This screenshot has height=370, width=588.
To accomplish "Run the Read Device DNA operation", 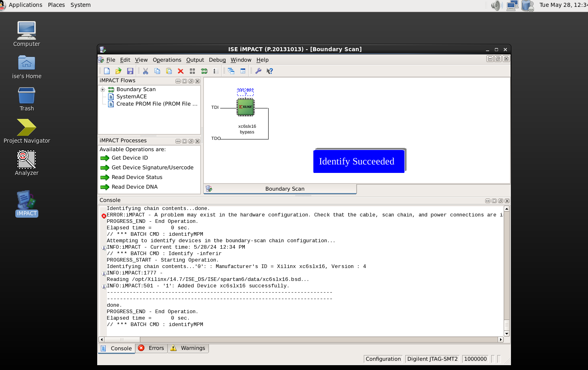I will (x=134, y=187).
